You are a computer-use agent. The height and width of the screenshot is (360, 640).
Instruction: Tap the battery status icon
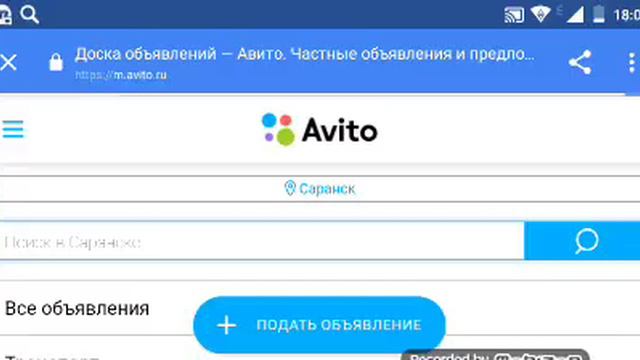tap(598, 14)
